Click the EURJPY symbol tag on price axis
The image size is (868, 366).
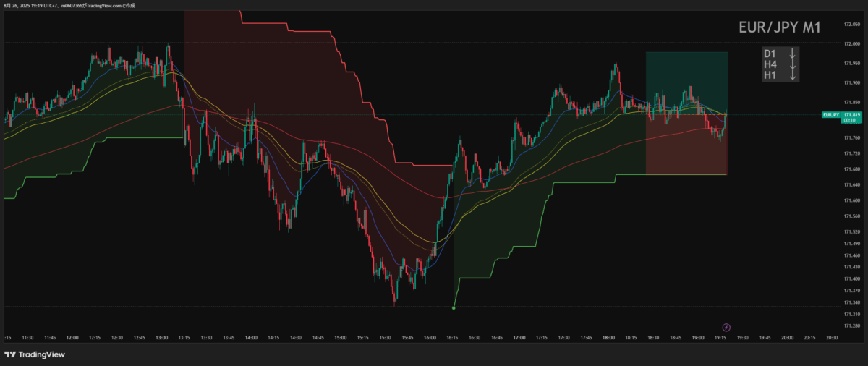pyautogui.click(x=831, y=115)
